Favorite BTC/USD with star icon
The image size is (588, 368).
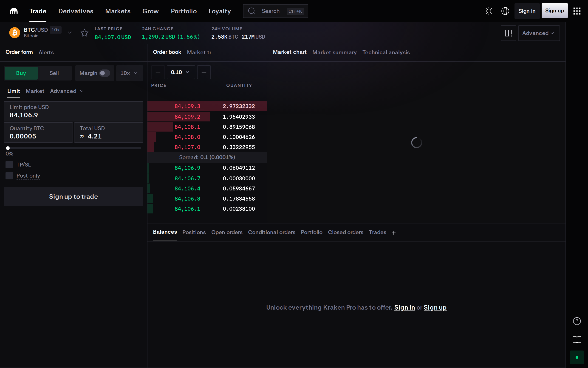[x=84, y=33]
